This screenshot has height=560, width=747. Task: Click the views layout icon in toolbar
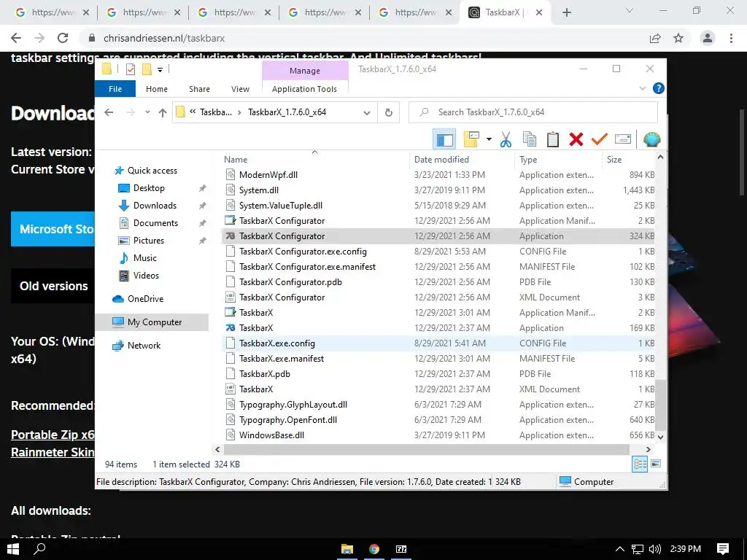(x=471, y=139)
